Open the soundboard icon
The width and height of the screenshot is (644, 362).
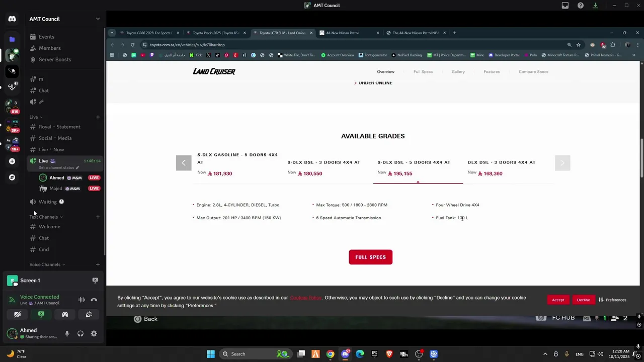pos(89,315)
